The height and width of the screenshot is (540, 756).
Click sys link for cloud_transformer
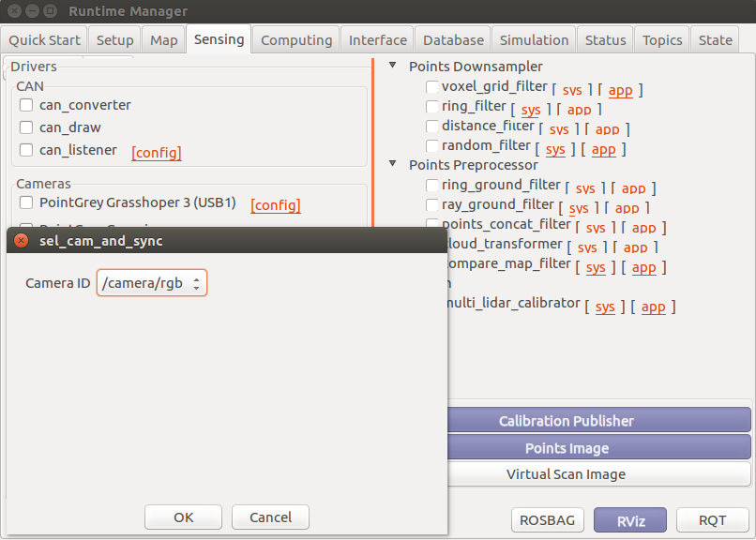587,247
